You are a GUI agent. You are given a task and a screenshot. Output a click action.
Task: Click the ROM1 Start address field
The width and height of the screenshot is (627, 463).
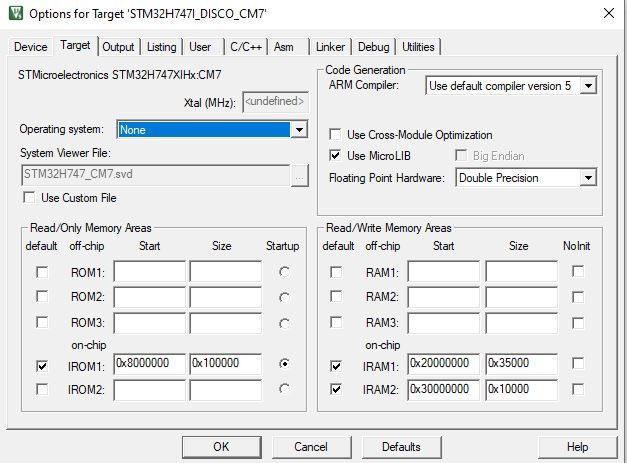click(x=150, y=271)
